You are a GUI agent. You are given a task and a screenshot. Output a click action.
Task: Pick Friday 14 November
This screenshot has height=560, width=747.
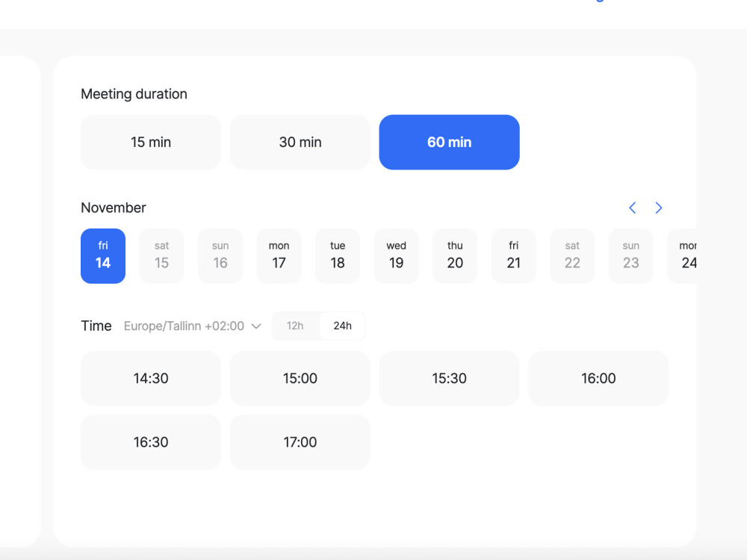coord(103,256)
